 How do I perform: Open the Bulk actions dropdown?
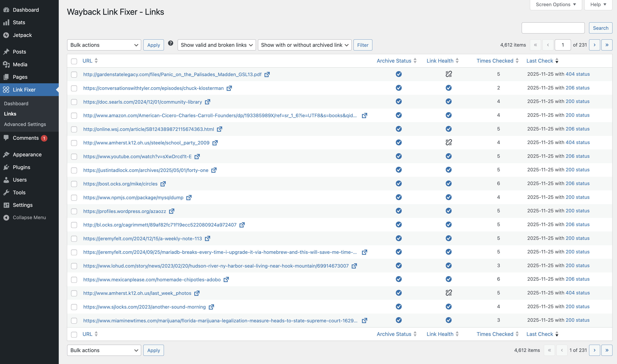[x=104, y=45]
